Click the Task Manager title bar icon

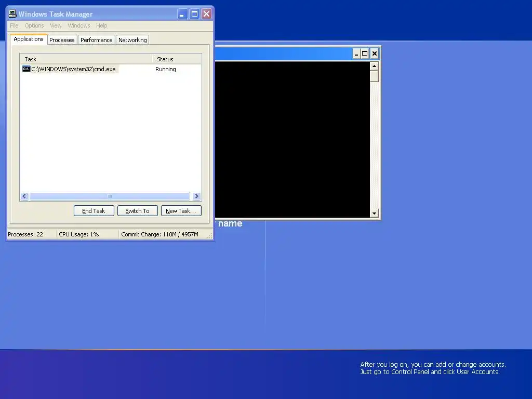pyautogui.click(x=12, y=14)
